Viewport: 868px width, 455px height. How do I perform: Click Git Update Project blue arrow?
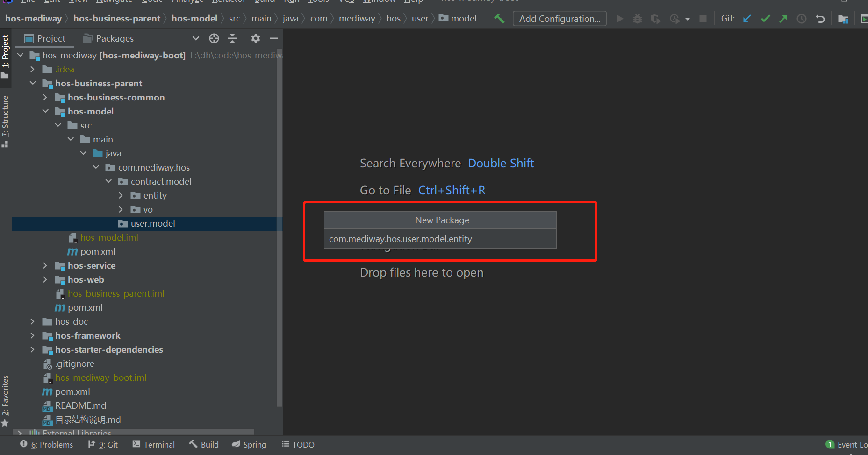[747, 19]
